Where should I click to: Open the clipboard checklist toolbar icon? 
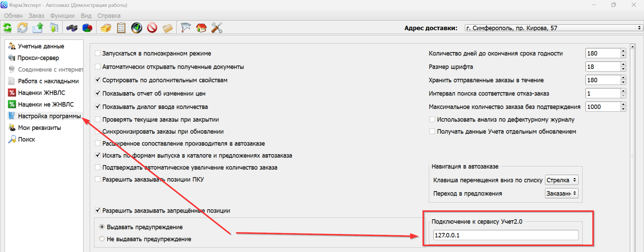point(121,28)
